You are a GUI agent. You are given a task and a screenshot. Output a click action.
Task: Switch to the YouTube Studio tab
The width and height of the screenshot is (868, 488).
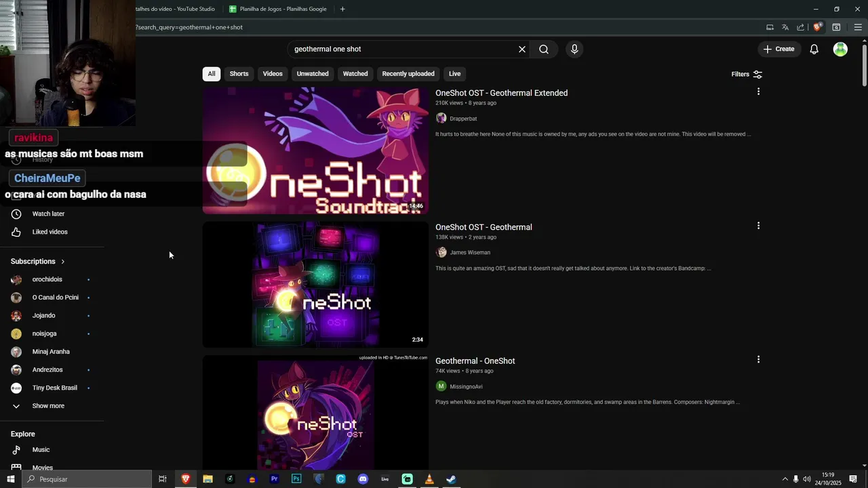point(176,9)
